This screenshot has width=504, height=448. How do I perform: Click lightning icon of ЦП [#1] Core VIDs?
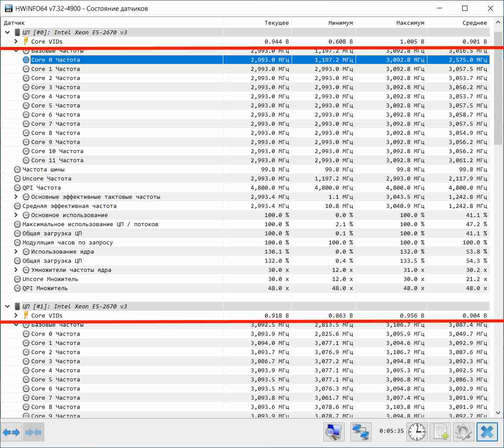point(26,315)
